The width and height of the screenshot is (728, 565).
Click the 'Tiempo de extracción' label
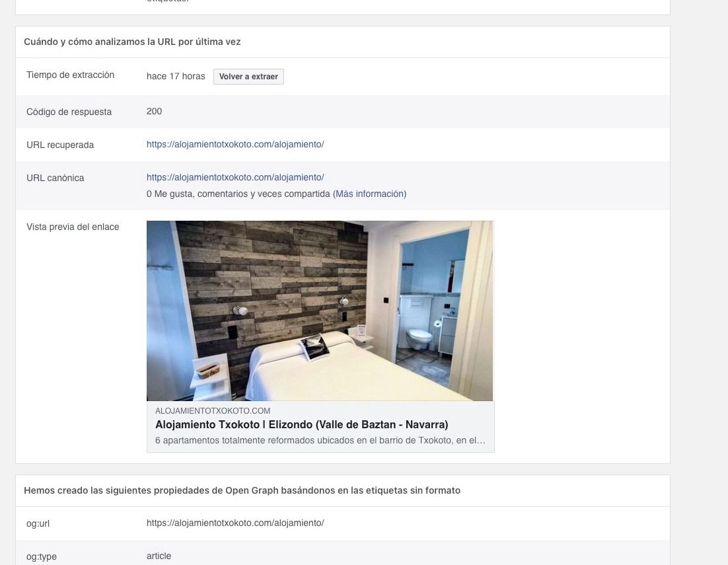(x=70, y=75)
